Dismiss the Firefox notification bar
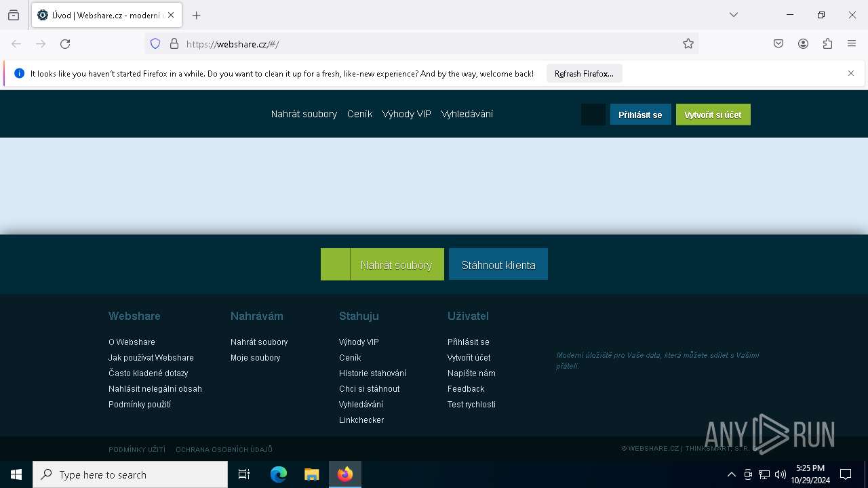The height and width of the screenshot is (488, 868). tap(851, 73)
